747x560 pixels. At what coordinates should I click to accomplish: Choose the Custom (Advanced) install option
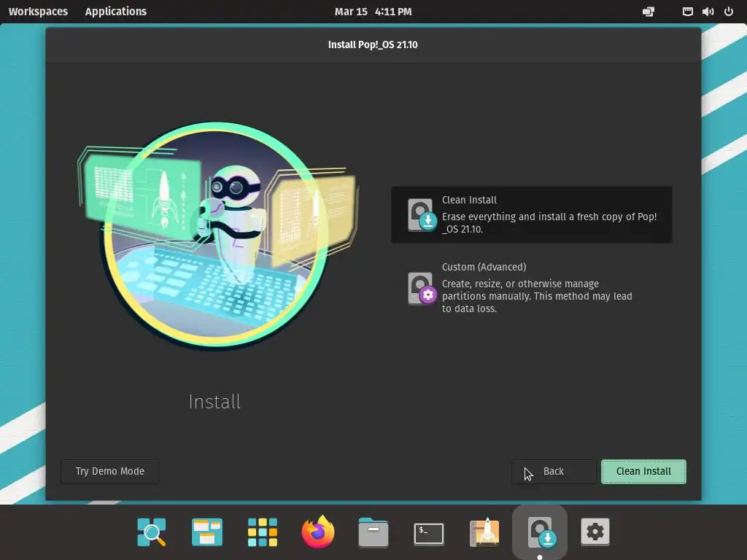532,287
